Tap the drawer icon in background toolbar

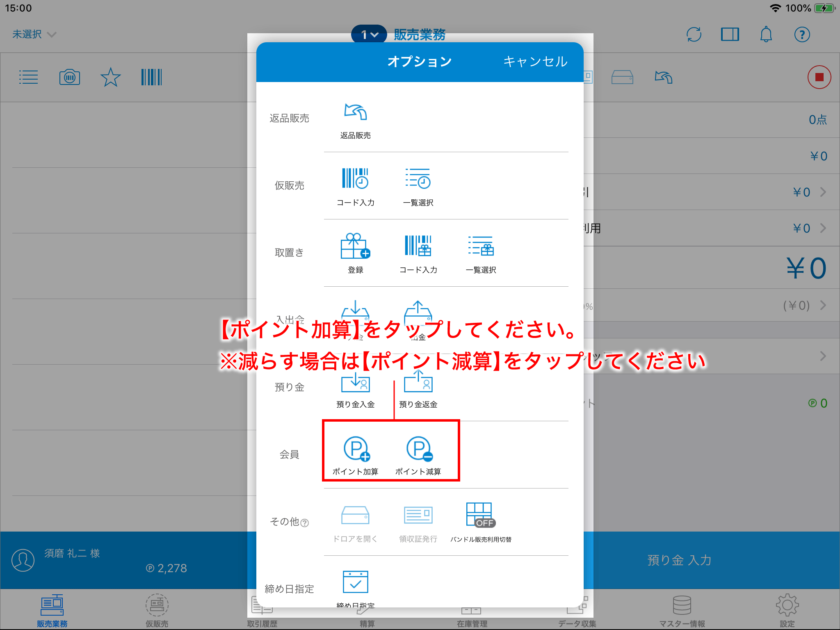coord(622,77)
